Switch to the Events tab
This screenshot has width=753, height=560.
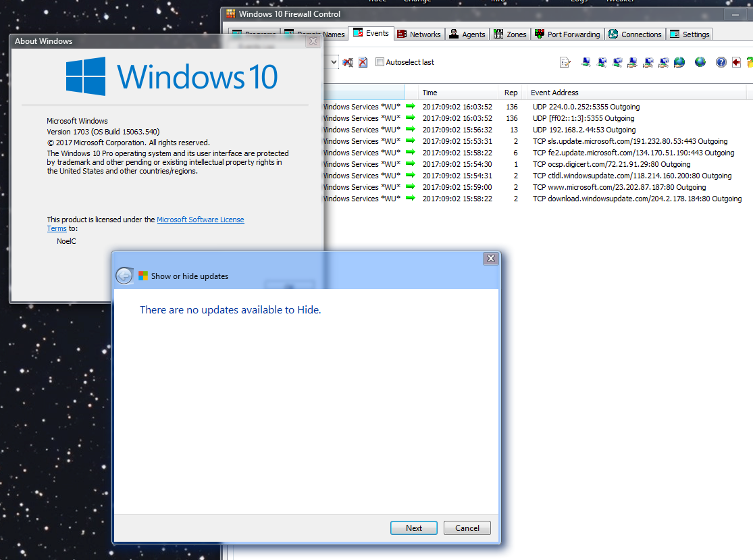click(x=371, y=33)
